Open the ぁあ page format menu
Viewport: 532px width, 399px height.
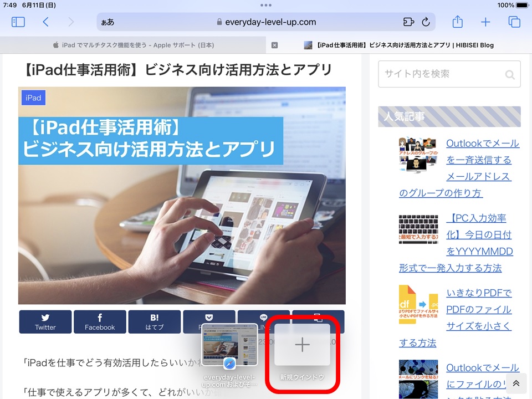[108, 22]
